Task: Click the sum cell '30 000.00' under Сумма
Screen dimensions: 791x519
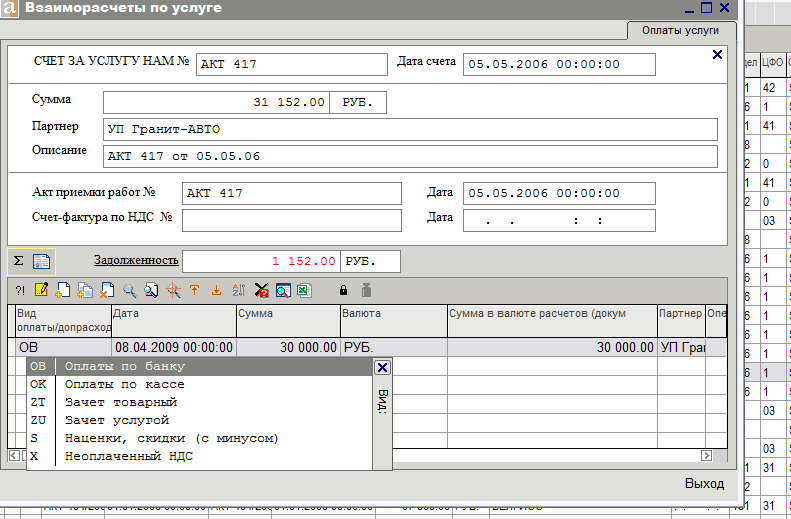Action: tap(289, 348)
